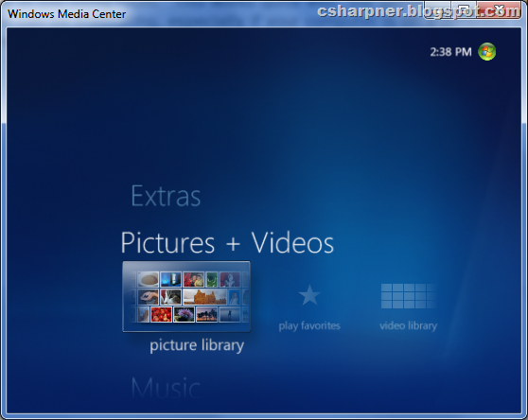Click the purple flower photo thumbnail

pos(184,314)
